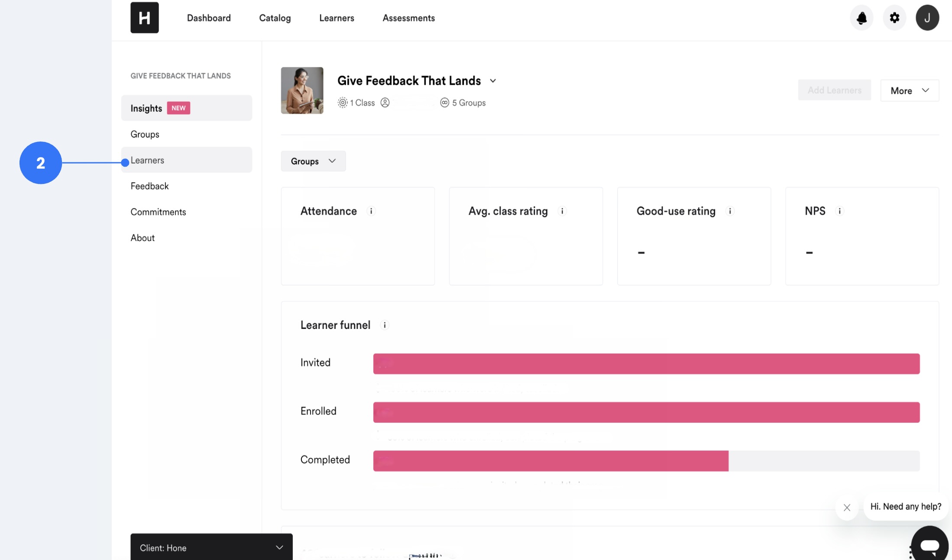952x560 pixels.
Task: Click the info icon beside Good-use rating
Action: coord(730,212)
